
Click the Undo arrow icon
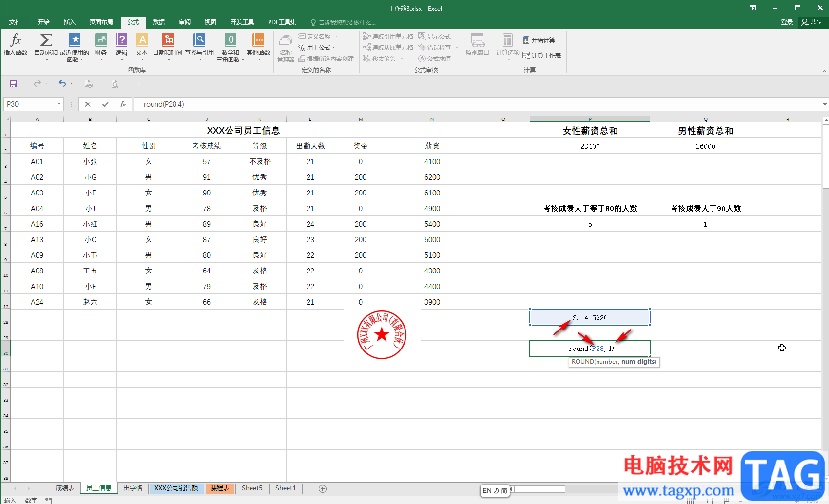point(62,84)
